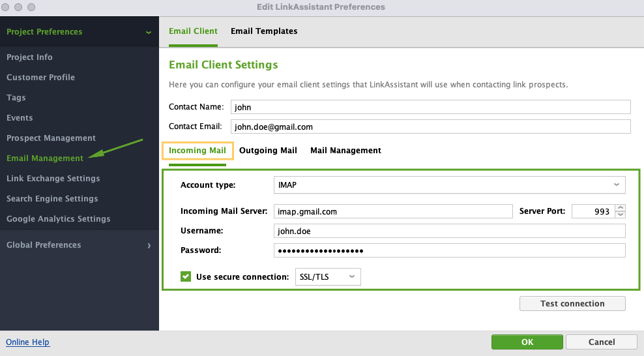The image size is (644, 356).
Task: Click the Incoming Mail Server field
Action: click(393, 211)
